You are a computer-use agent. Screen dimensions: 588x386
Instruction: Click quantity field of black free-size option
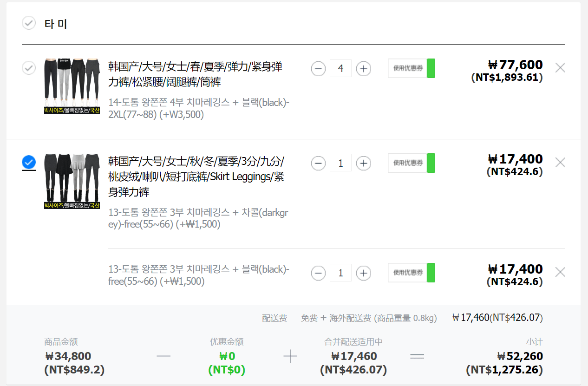point(340,273)
